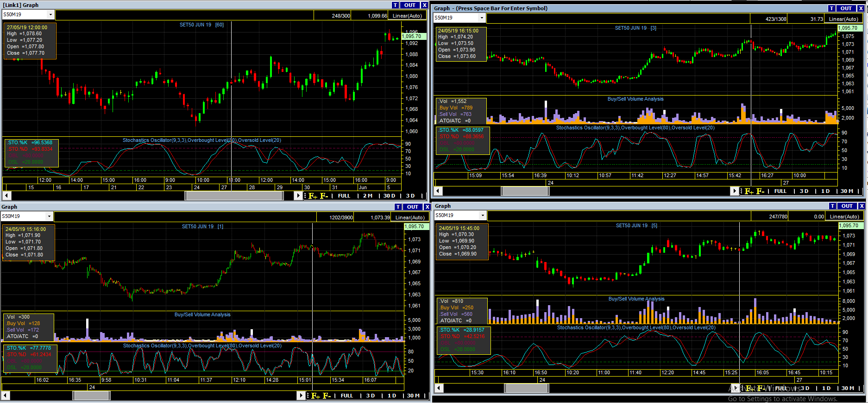Click left scroll arrow in Link1 graph
This screenshot has height=403, width=868.
[6, 196]
